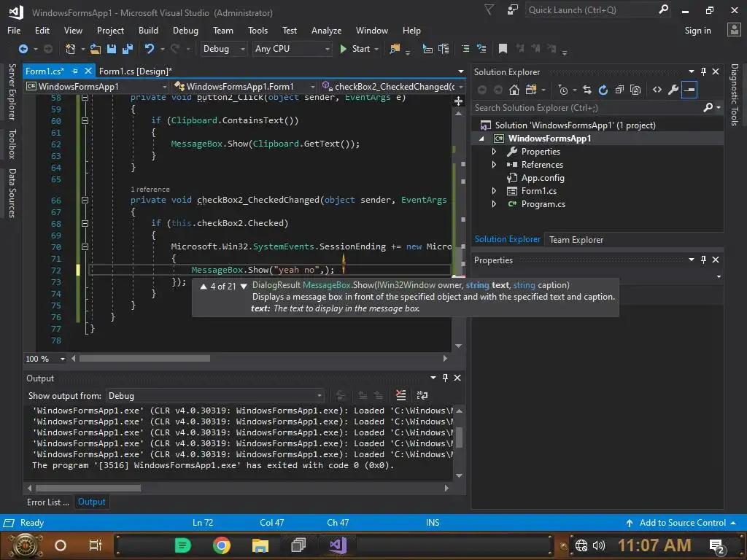Screen dimensions: 747x560
Task: Open Chrome from the taskbar
Action: [x=221, y=545]
